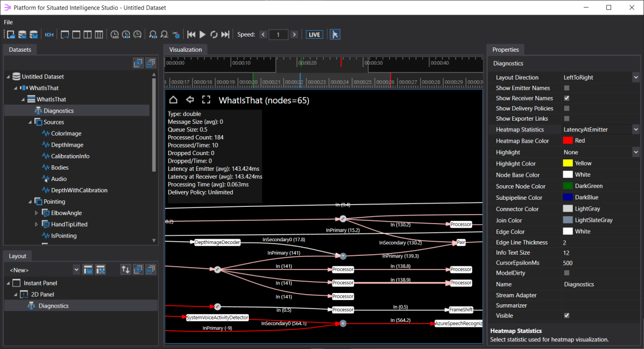This screenshot has width=644, height=349.
Task: Expand all nodes in Layout tree
Action: point(138,270)
